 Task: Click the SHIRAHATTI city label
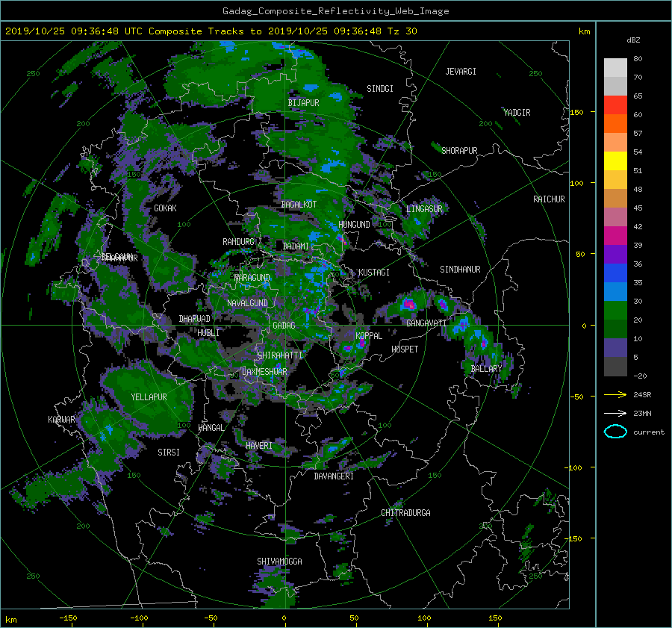pos(280,355)
